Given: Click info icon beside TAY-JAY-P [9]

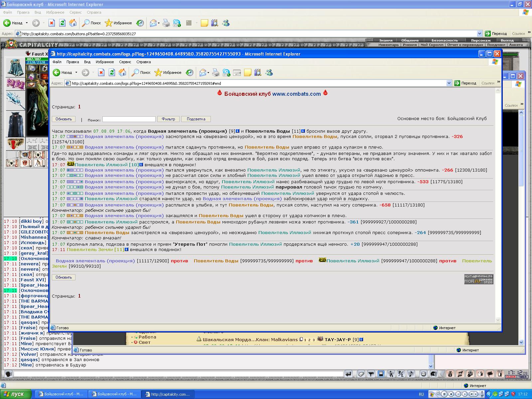Looking at the screenshot, I should 361,339.
